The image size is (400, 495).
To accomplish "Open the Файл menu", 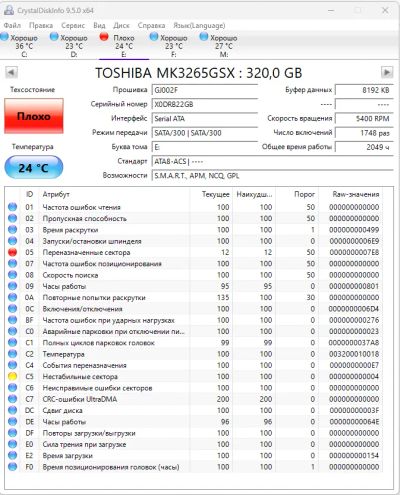I will click(12, 25).
